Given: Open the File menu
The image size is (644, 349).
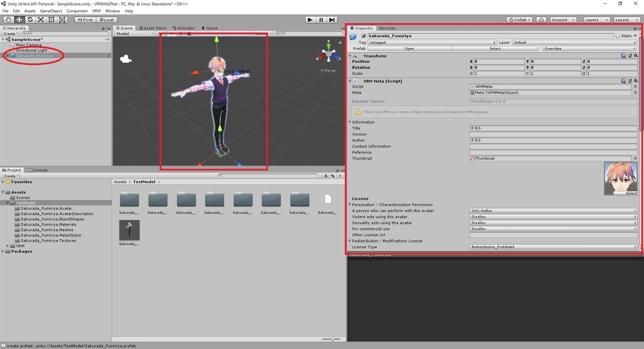Looking at the screenshot, I should pos(6,11).
